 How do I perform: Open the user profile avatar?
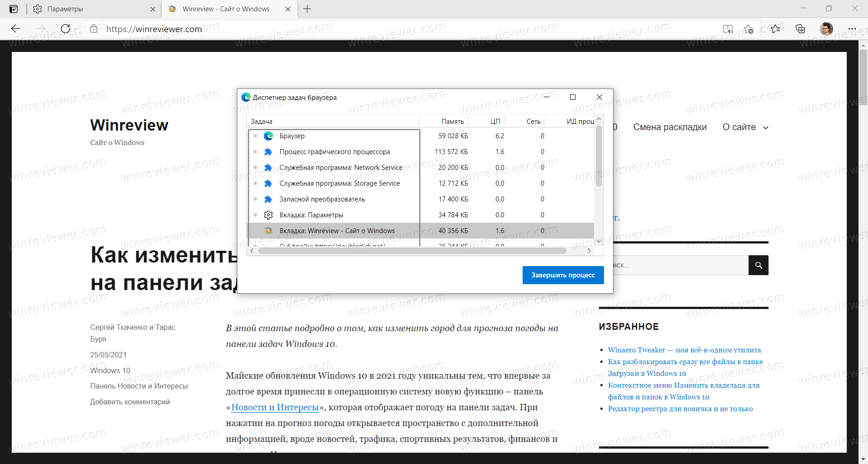826,29
